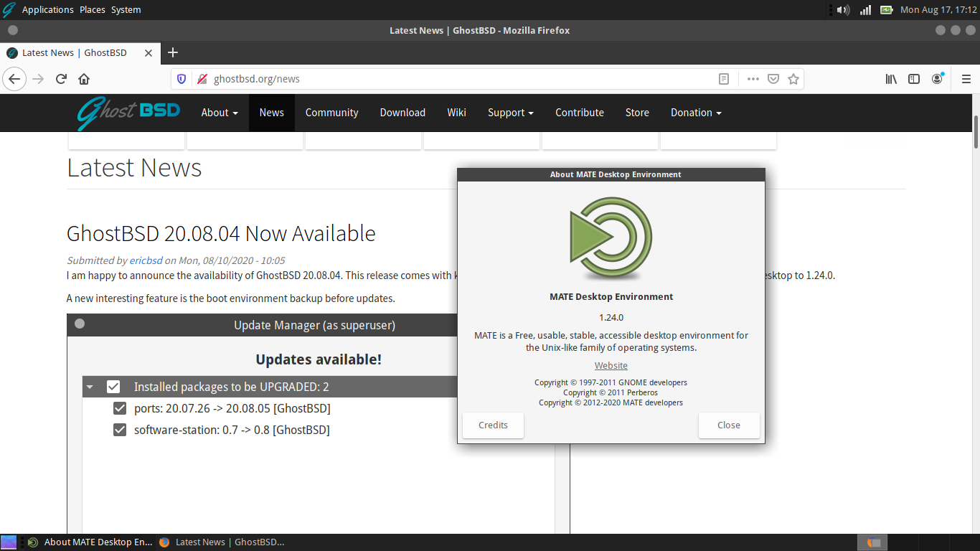Toggle reader view in address bar
The image size is (980, 551).
724,79
